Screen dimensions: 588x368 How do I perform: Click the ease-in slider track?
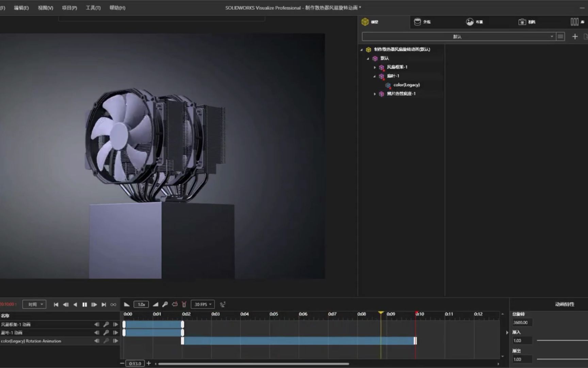pos(561,340)
